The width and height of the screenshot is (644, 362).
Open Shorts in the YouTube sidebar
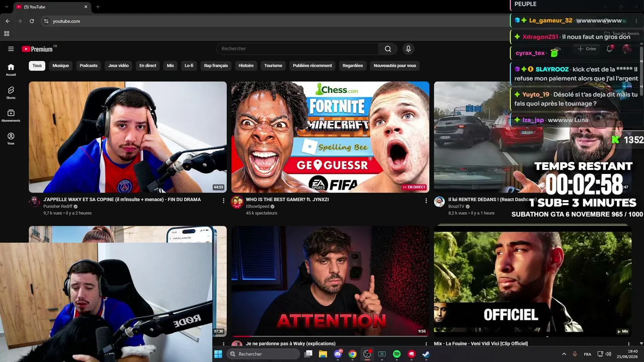[11, 93]
